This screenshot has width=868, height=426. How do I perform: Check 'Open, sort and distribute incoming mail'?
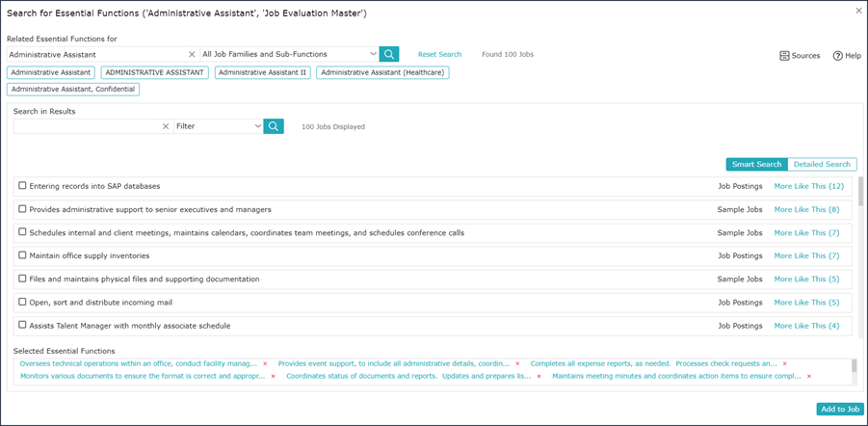tap(23, 302)
